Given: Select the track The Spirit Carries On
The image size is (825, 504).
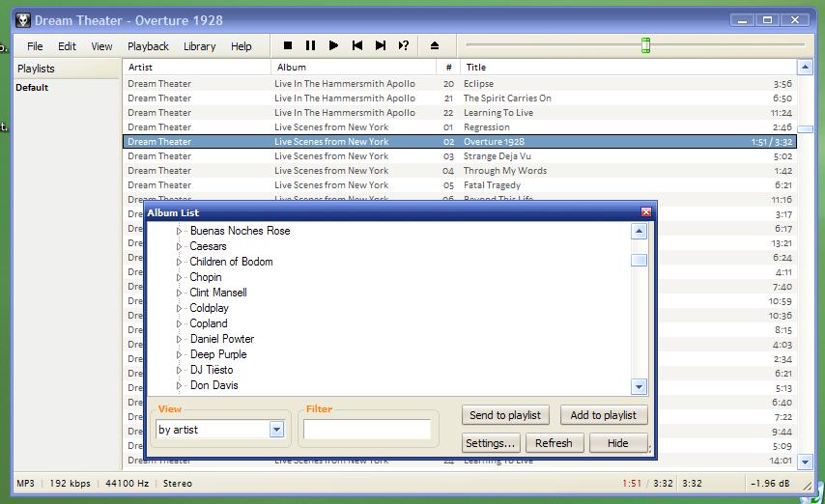Looking at the screenshot, I should coord(459,98).
